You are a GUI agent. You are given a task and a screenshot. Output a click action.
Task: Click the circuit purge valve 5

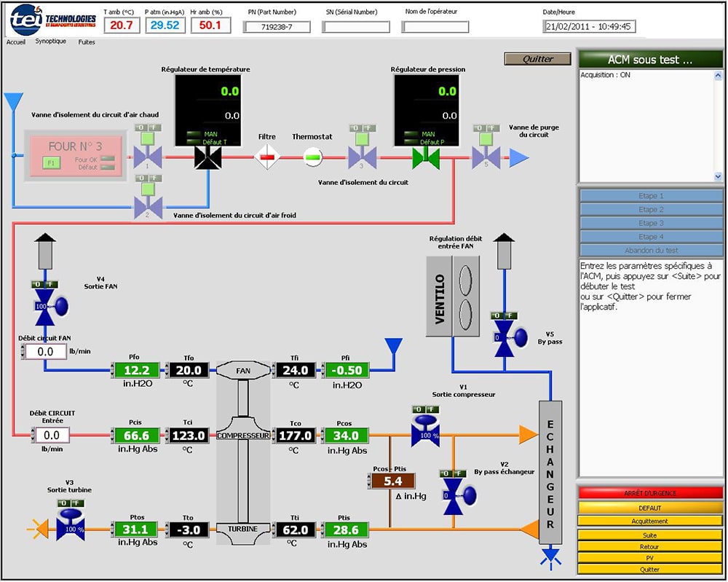(x=484, y=157)
